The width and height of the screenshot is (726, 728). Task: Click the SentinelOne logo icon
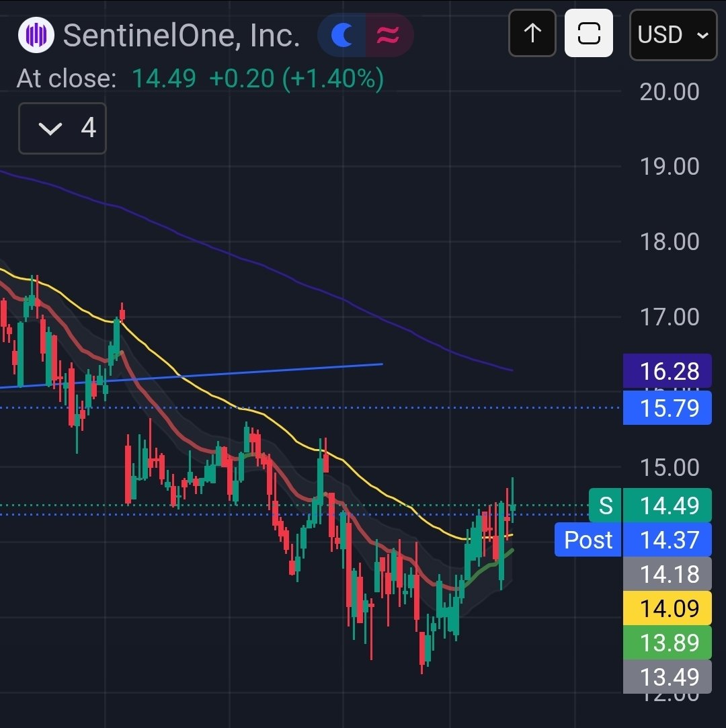point(36,35)
